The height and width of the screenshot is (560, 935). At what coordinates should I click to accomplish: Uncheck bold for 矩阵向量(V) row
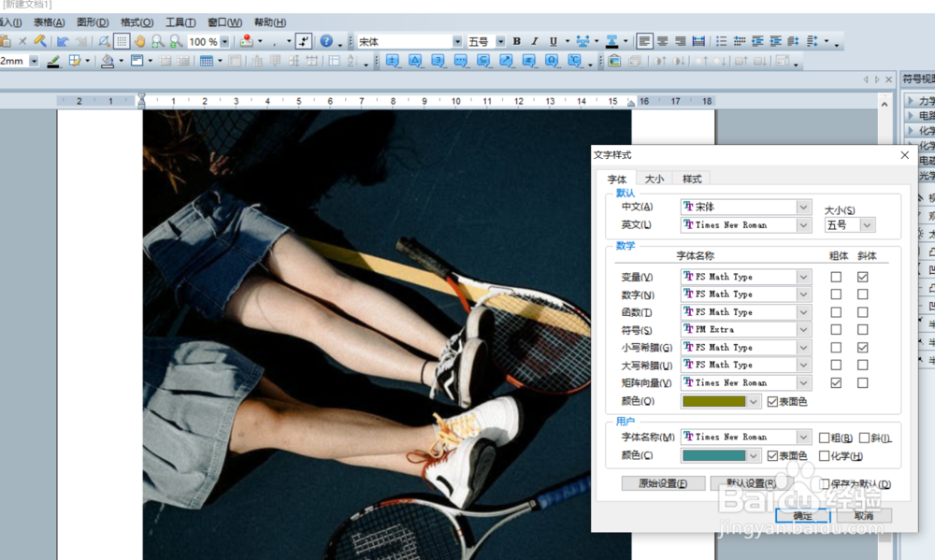(x=836, y=383)
